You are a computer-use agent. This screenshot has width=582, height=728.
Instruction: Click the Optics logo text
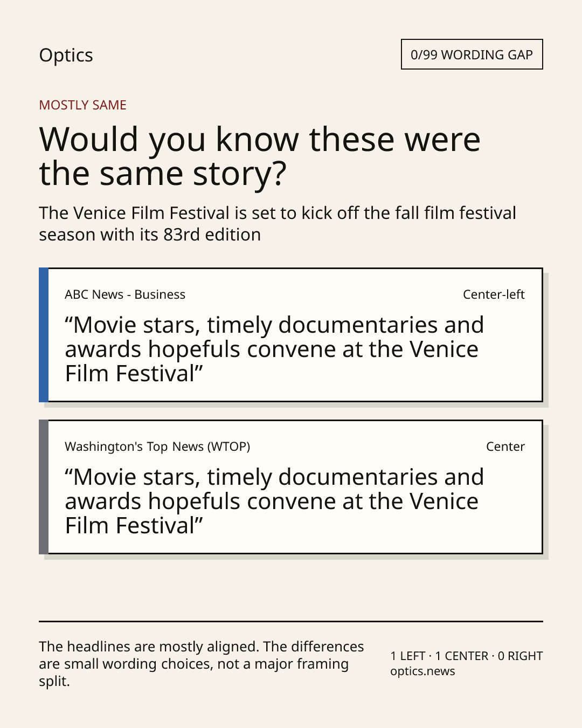tap(66, 55)
